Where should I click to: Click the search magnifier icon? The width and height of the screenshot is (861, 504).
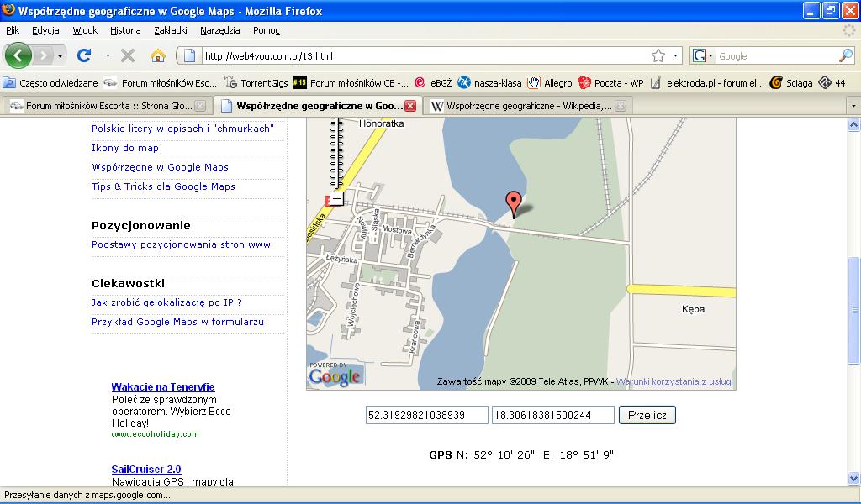(845, 56)
